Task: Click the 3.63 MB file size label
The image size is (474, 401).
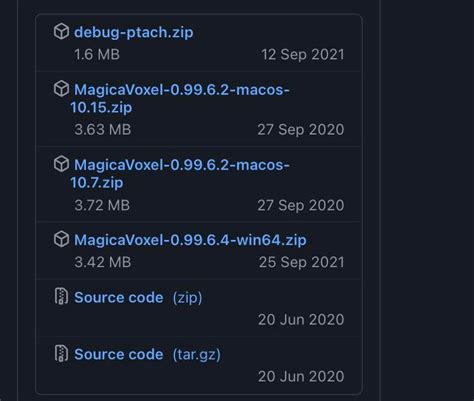Action: click(103, 129)
